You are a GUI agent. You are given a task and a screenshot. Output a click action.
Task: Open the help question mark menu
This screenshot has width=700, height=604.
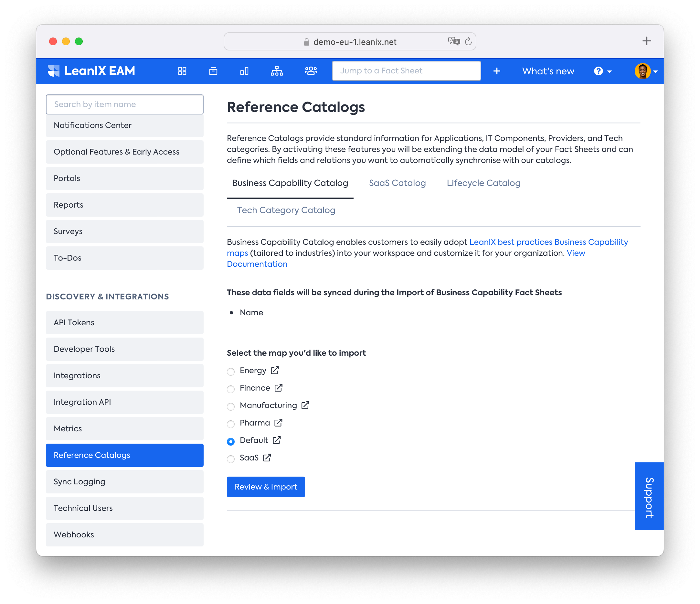coord(603,71)
